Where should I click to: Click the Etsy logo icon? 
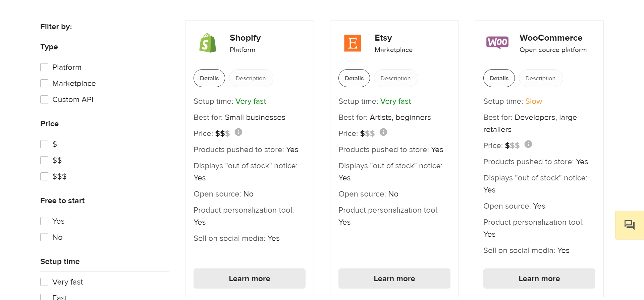[353, 43]
